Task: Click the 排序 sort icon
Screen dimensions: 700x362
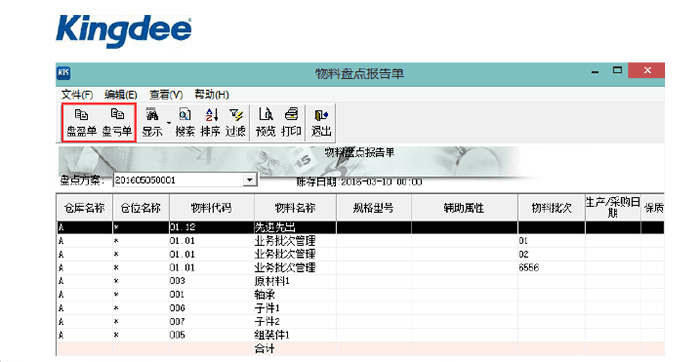Action: pyautogui.click(x=211, y=123)
